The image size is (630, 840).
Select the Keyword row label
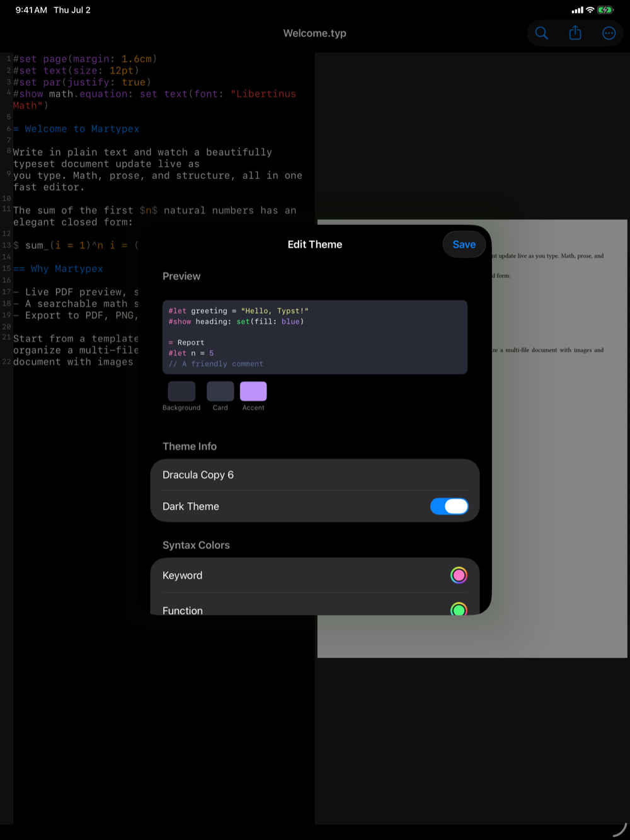(x=183, y=575)
